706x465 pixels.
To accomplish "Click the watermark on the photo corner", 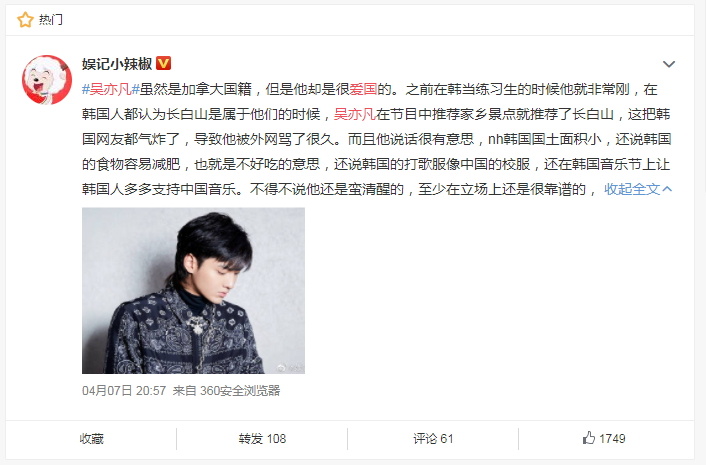I will pyautogui.click(x=290, y=368).
